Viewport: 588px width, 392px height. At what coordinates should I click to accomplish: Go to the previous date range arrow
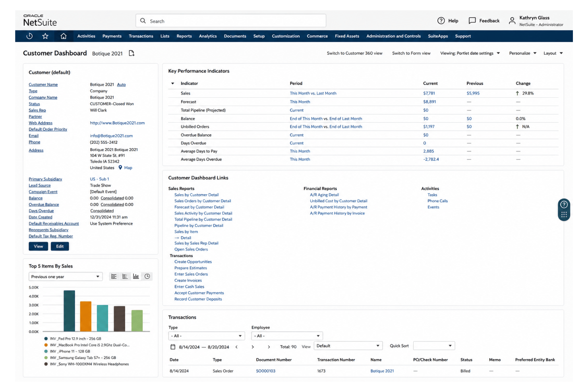(x=236, y=347)
